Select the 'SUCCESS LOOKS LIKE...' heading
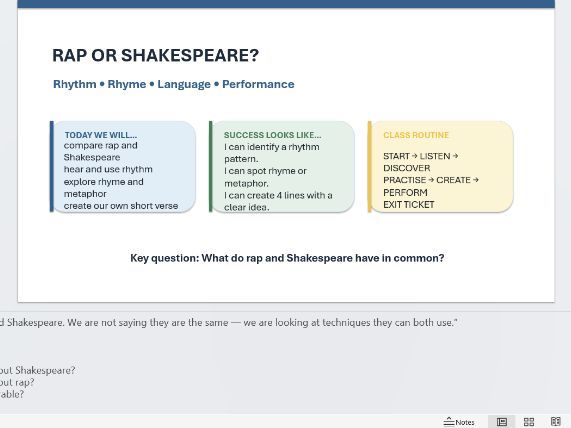This screenshot has height=428, width=571. click(273, 135)
